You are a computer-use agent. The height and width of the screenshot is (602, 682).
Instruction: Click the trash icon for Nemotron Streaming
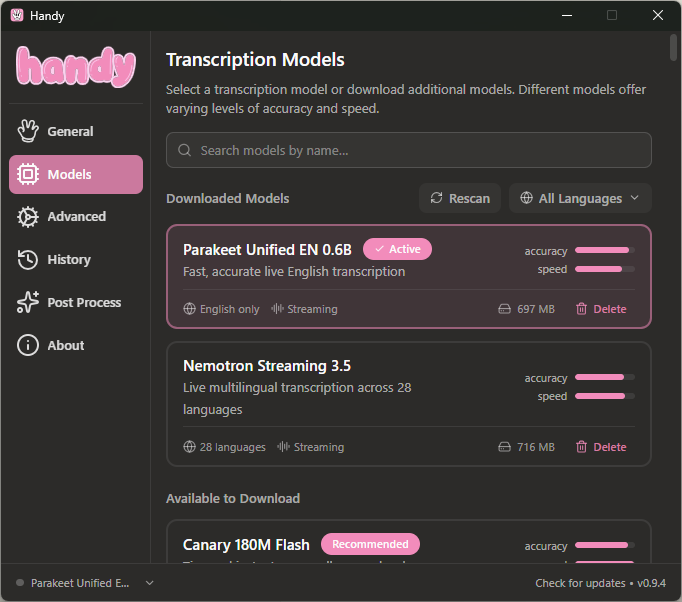[582, 447]
